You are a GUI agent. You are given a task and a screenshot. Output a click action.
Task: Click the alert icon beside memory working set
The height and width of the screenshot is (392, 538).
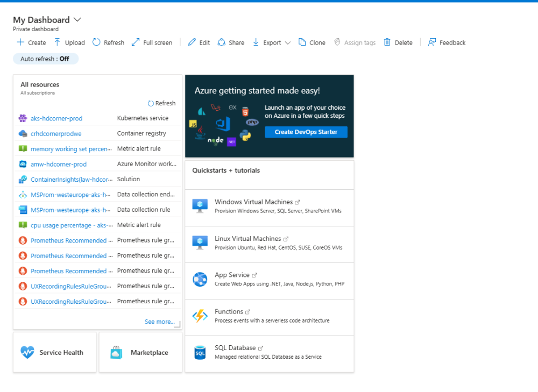tap(23, 149)
